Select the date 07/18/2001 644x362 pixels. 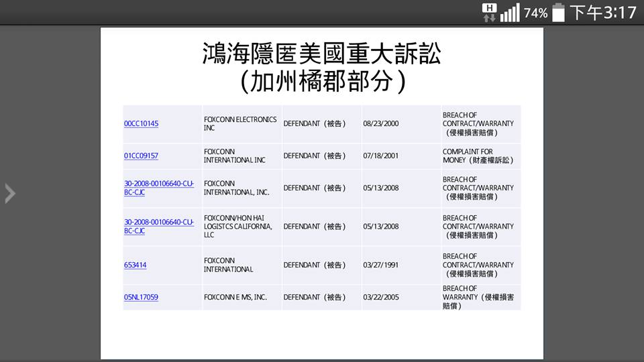[x=381, y=156]
